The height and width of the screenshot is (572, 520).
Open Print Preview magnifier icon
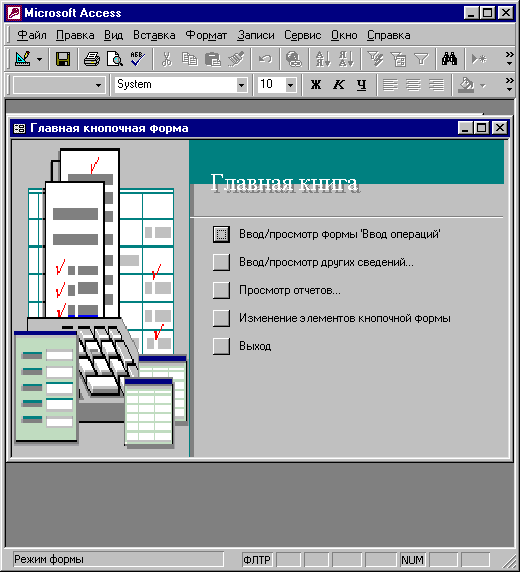click(x=115, y=59)
